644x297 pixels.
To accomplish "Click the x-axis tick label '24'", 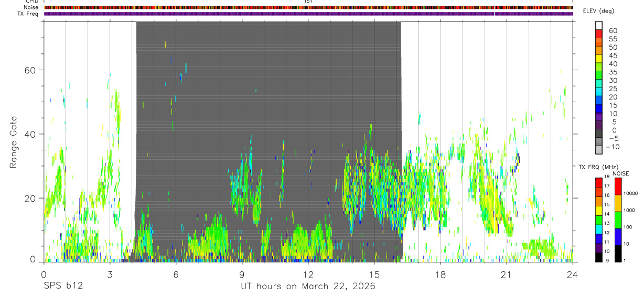I will (573, 274).
